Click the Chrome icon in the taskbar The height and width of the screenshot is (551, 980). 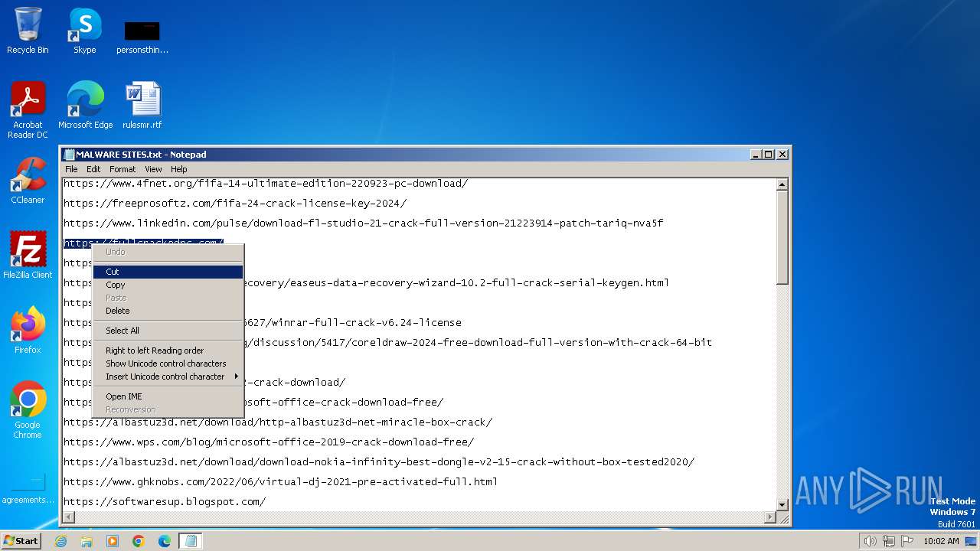click(x=139, y=541)
